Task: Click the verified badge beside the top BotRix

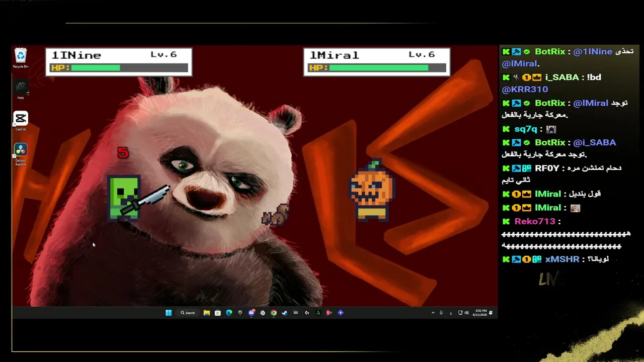Action: click(526, 51)
